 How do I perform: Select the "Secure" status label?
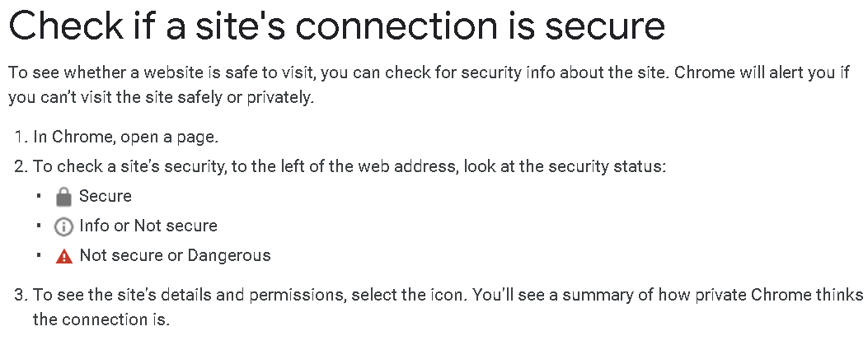tap(106, 196)
